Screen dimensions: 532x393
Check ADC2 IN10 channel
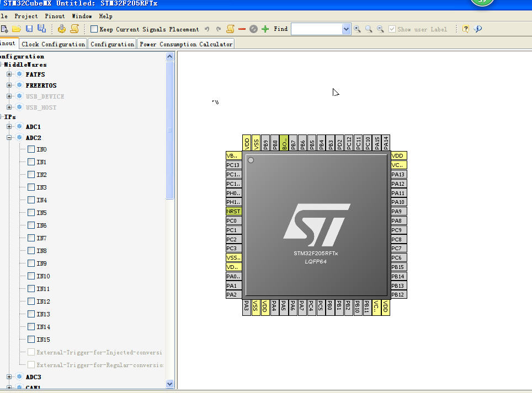point(31,276)
